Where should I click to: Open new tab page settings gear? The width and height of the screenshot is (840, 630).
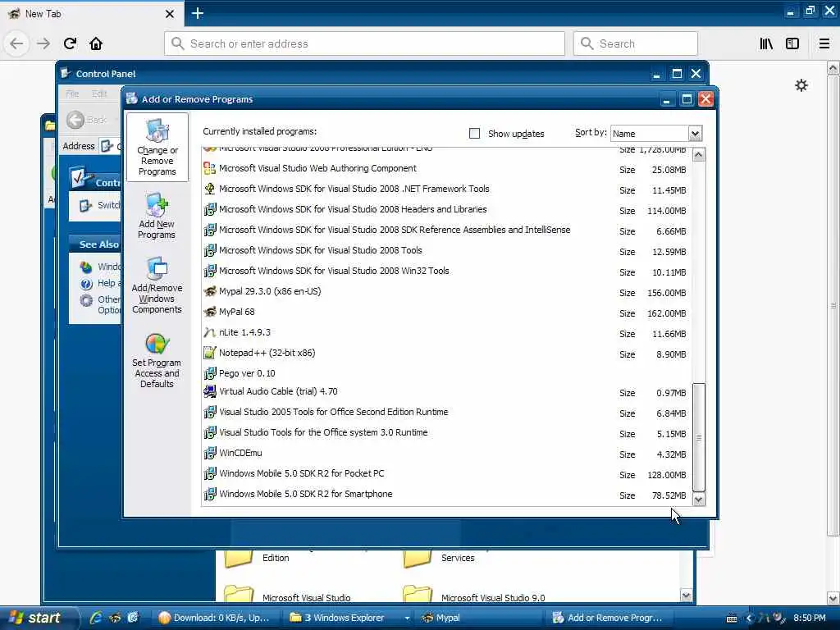click(x=801, y=85)
